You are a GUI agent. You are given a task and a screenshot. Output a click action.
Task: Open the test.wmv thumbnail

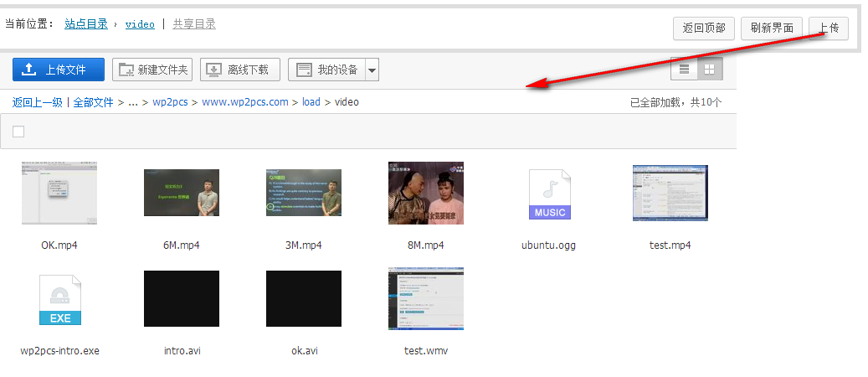[x=426, y=298]
